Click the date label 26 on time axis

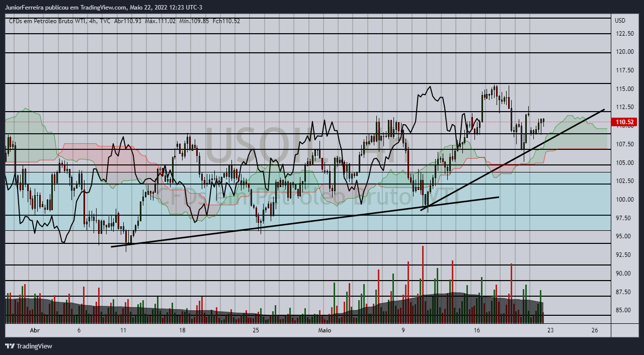point(595,330)
